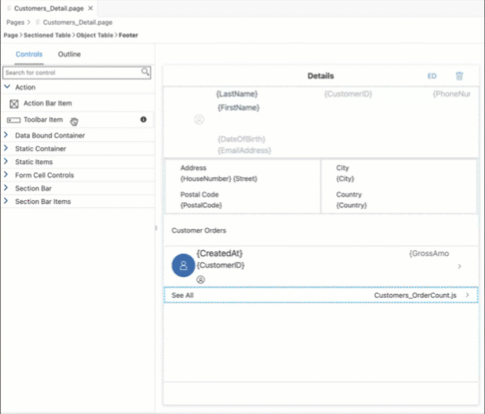Click the search magnifier icon in controls
The width and height of the screenshot is (485, 414).
tap(145, 72)
